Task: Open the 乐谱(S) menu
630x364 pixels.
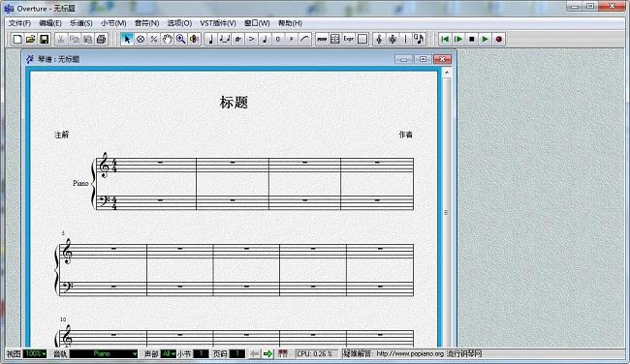Action: tap(81, 23)
